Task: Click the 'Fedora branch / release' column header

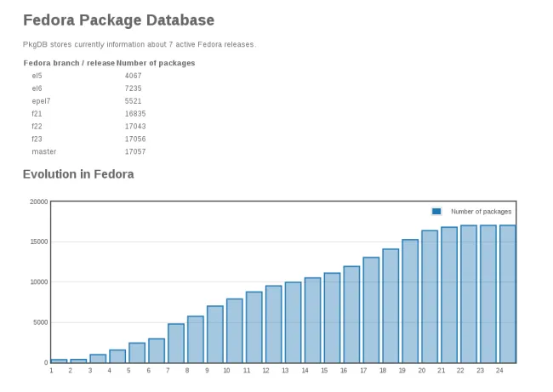Action: pyautogui.click(x=69, y=63)
